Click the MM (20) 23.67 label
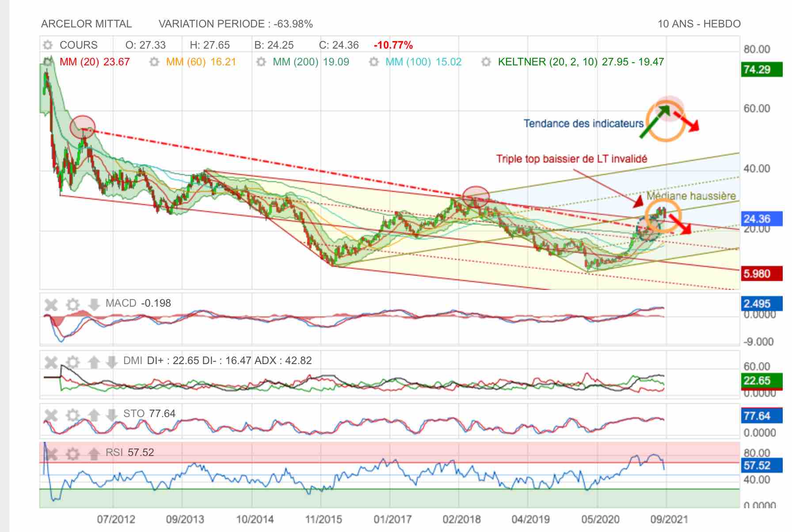 tap(95, 62)
